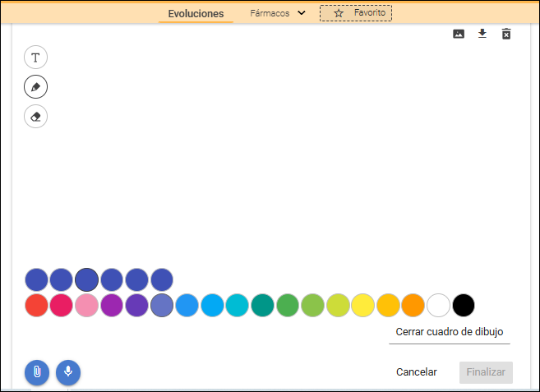Open the Fármacos dropdown menu
The image size is (540, 392).
pos(278,13)
